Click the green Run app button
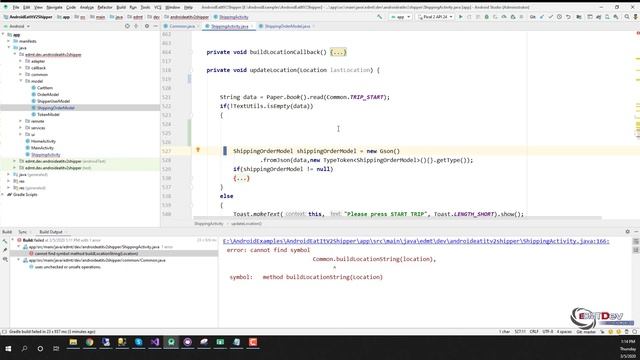 click(461, 17)
